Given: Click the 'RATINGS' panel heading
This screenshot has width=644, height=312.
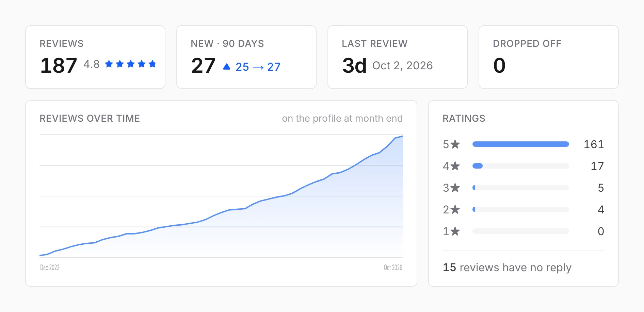Looking at the screenshot, I should [464, 118].
